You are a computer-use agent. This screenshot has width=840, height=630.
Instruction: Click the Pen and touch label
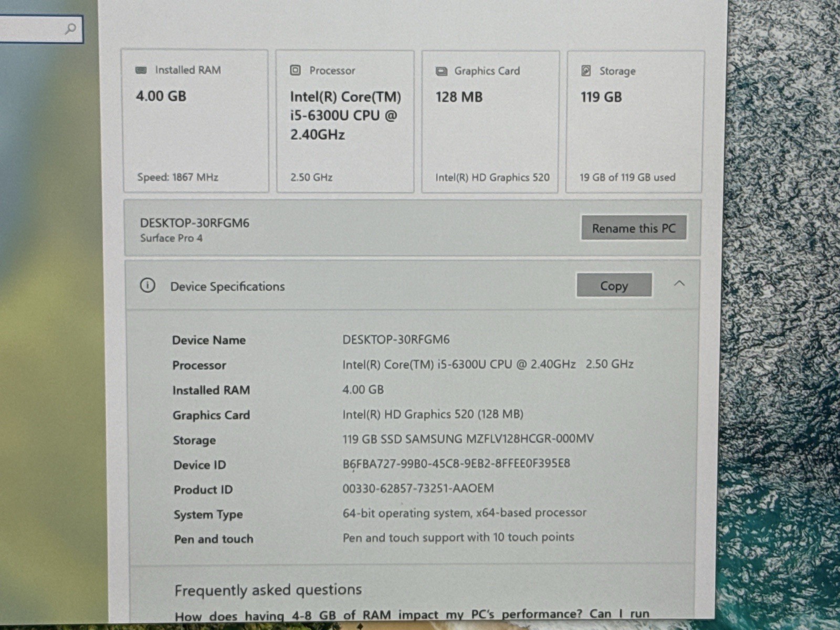click(x=213, y=539)
